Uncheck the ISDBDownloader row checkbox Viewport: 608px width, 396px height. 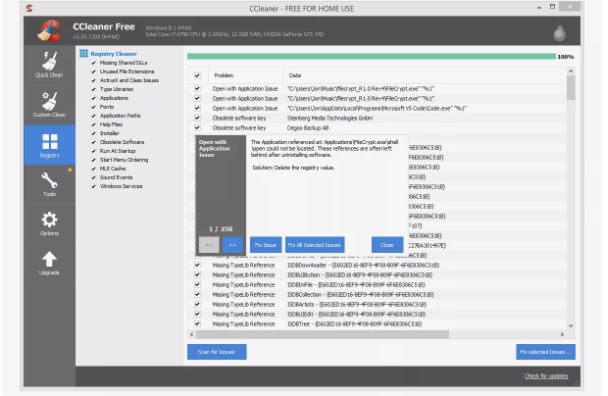pyautogui.click(x=197, y=265)
